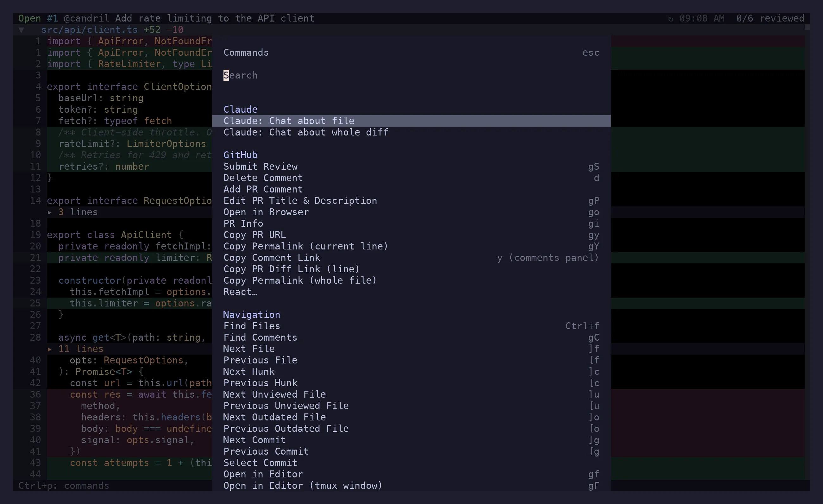Screen dimensions: 823x504
Task: Select 'Claude: Chat about file' command
Action: click(x=411, y=121)
